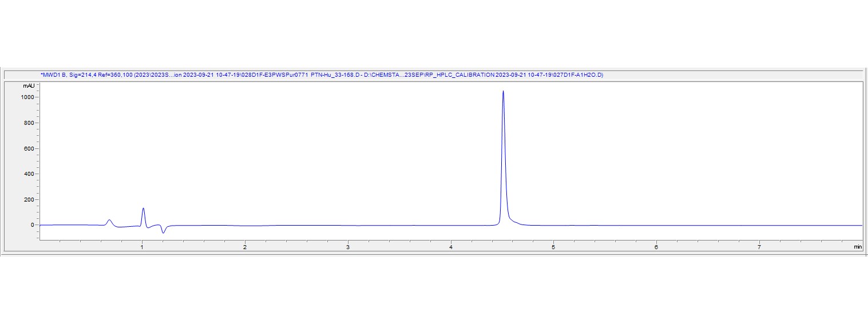Click the 200 y-axis value
The width and height of the screenshot is (868, 323).
pos(30,200)
